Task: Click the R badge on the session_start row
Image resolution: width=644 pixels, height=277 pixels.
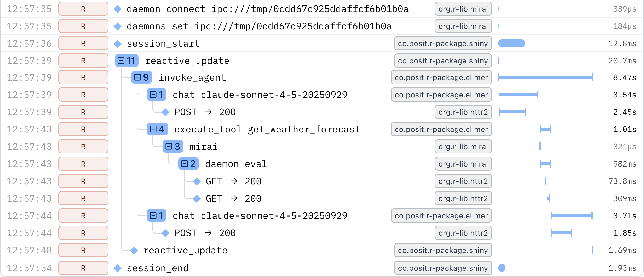Action: click(x=83, y=43)
